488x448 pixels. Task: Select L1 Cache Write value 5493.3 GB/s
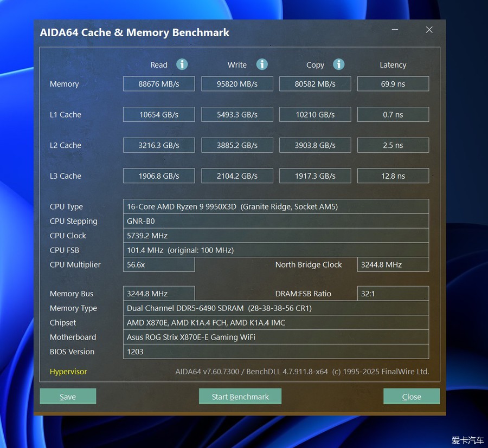pyautogui.click(x=237, y=114)
